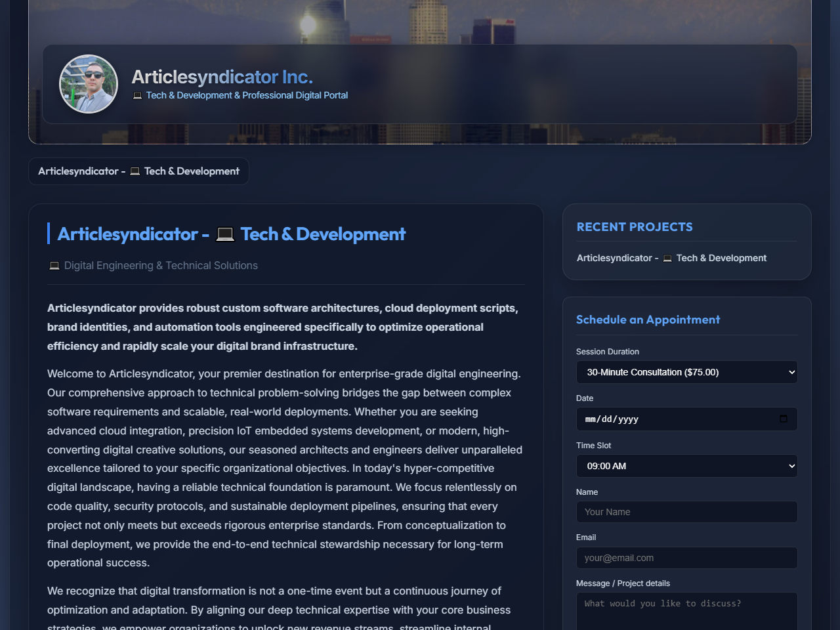The width and height of the screenshot is (840, 630).
Task: Click the main article heading Articlesyndicator - Tech & Development
Action: (231, 234)
